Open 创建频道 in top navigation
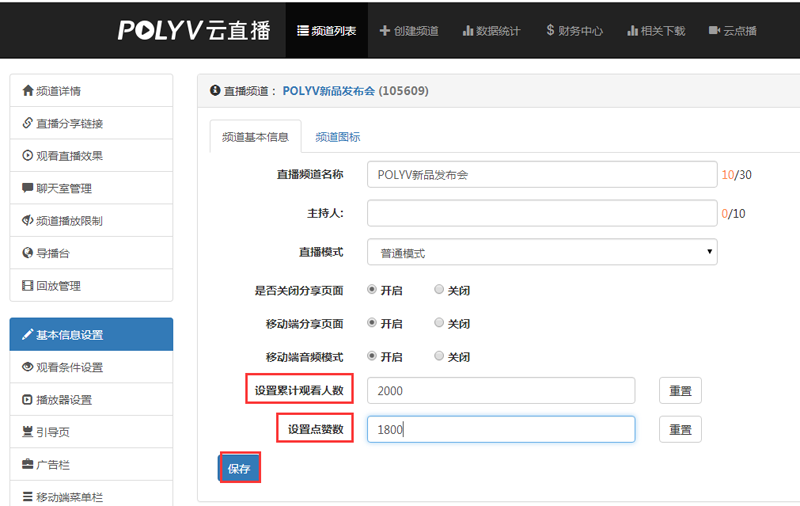Image resolution: width=800 pixels, height=506 pixels. tap(409, 31)
